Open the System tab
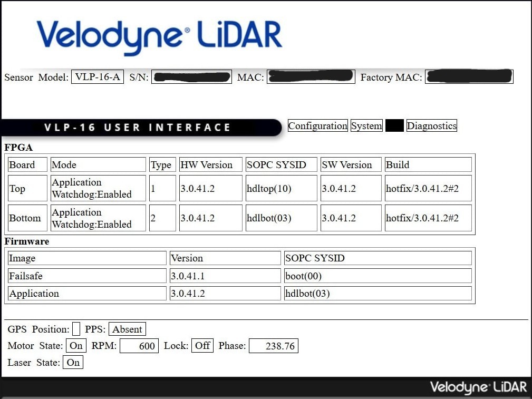The width and height of the screenshot is (532, 399). coord(366,125)
